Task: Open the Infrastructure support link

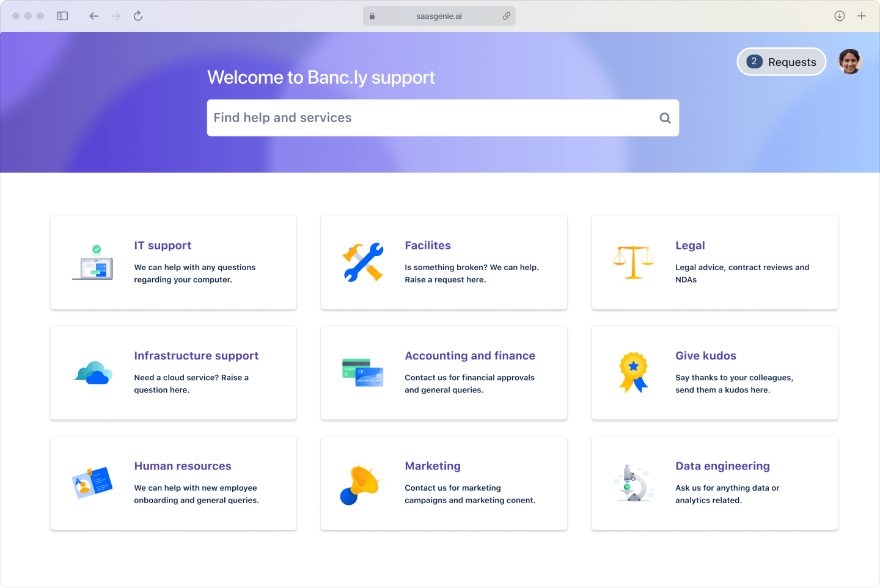Action: pos(196,356)
